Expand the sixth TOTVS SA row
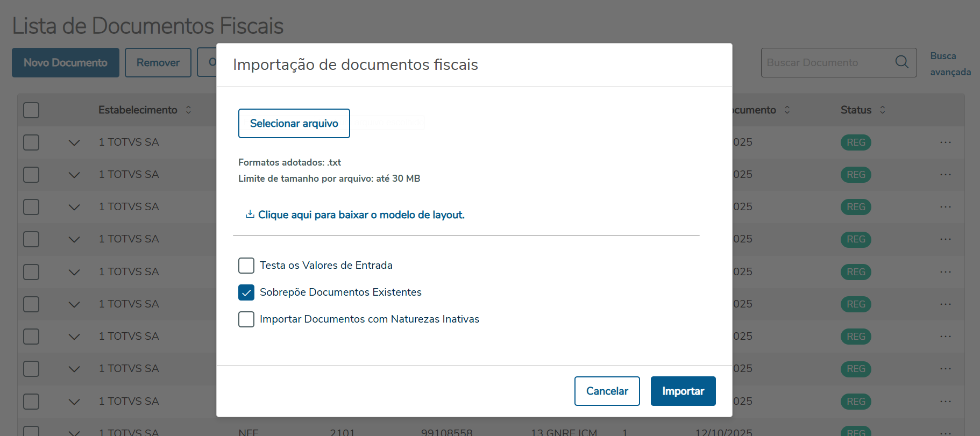Screen dimensions: 980x436 tap(74, 304)
